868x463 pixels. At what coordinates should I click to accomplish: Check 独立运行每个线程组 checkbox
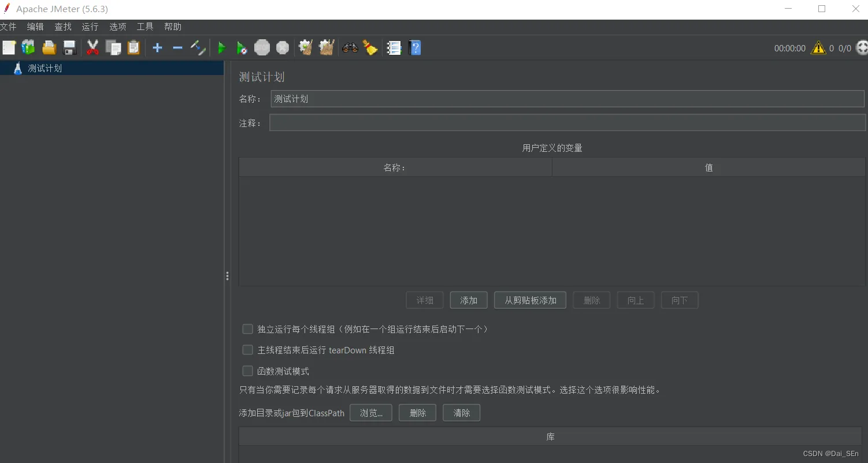point(248,329)
